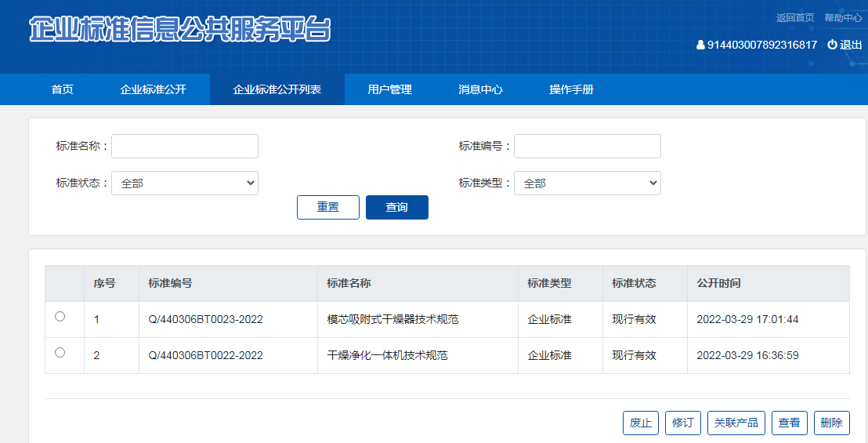Open the 操作手册 navigation item
868x443 pixels.
tap(572, 89)
